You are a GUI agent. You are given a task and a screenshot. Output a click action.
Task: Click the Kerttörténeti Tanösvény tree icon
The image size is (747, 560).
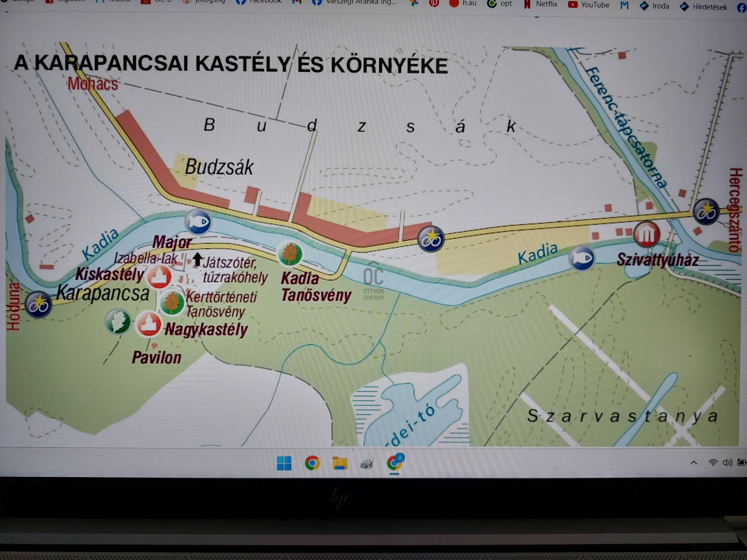[x=172, y=303]
